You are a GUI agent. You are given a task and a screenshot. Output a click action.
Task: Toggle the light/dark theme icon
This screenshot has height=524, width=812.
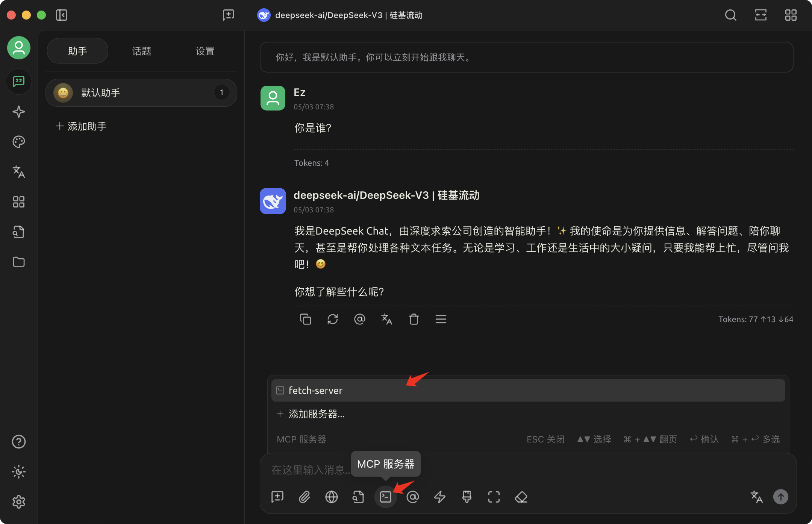[x=18, y=472]
